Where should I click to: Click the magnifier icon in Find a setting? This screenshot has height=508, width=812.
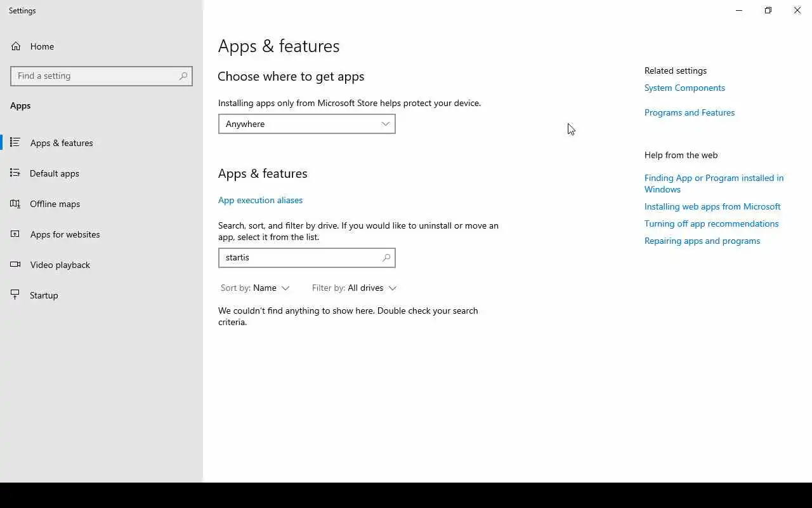click(183, 76)
